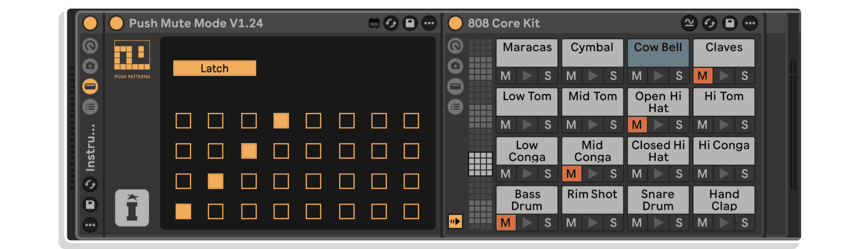Select the Hi Conga drum pad
Screen dimensions: 868x249
coord(724,151)
